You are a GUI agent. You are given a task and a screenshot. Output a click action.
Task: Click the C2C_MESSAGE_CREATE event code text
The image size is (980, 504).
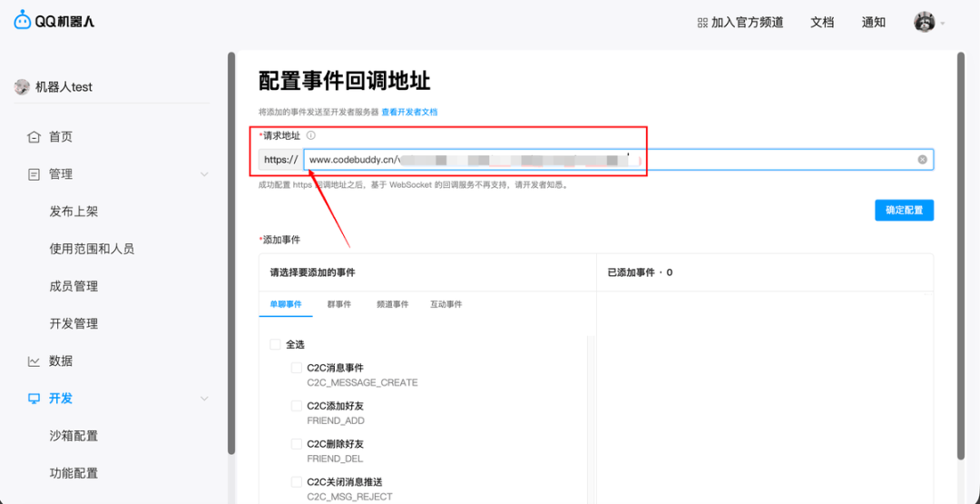point(362,382)
